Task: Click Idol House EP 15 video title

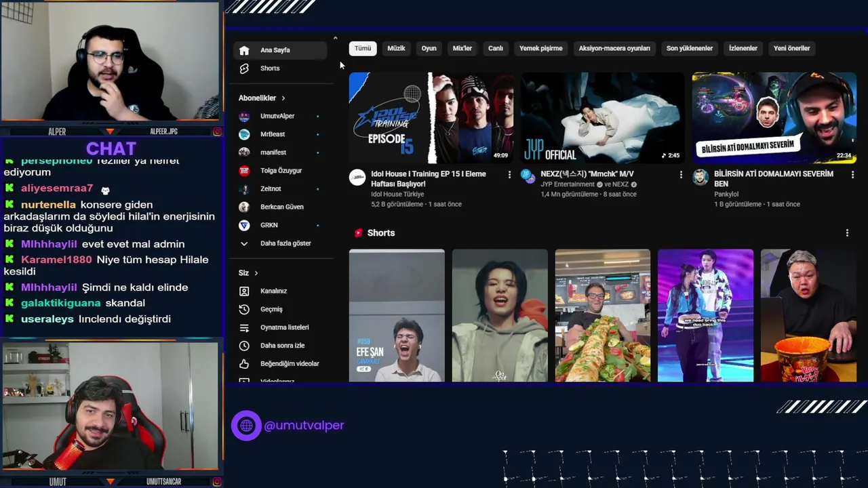Action: click(429, 179)
